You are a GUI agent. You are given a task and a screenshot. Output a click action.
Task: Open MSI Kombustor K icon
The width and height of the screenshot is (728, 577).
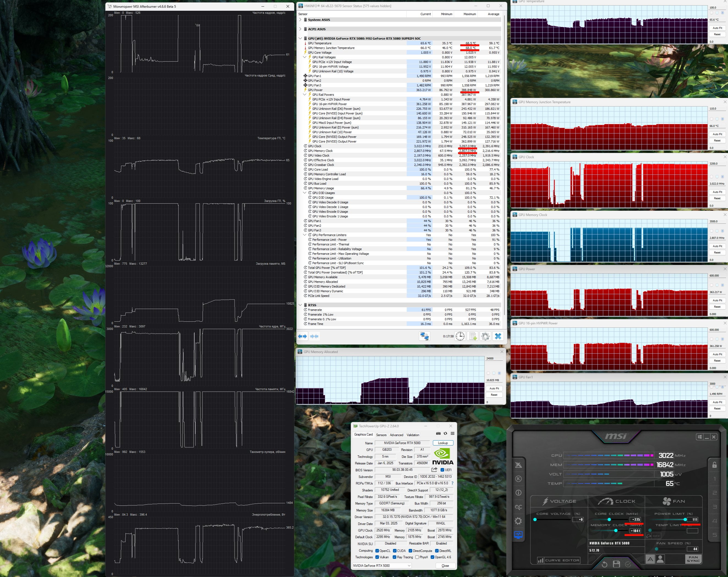pos(518,478)
